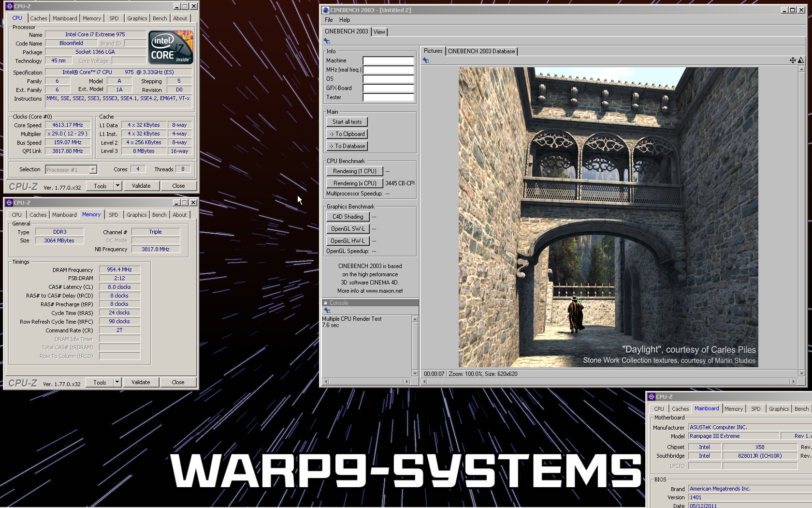Select the triangle zoom picture icon
Screen dimensions: 812x508
point(801,60)
